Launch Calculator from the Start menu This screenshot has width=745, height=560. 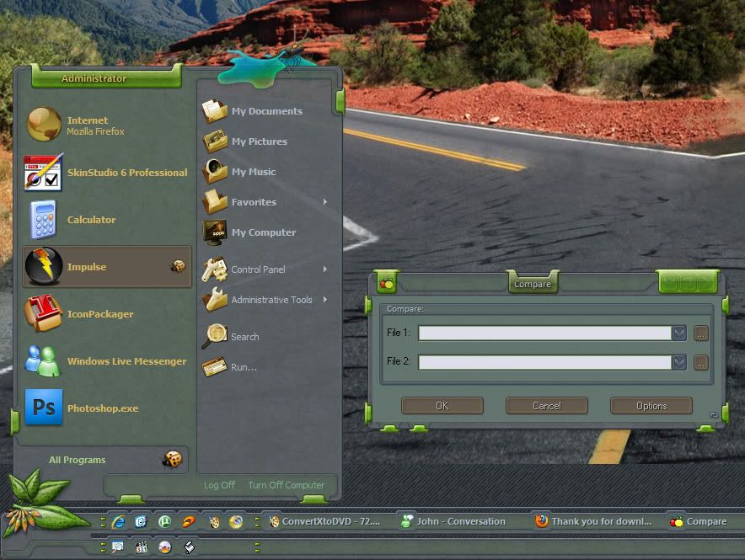coord(107,220)
